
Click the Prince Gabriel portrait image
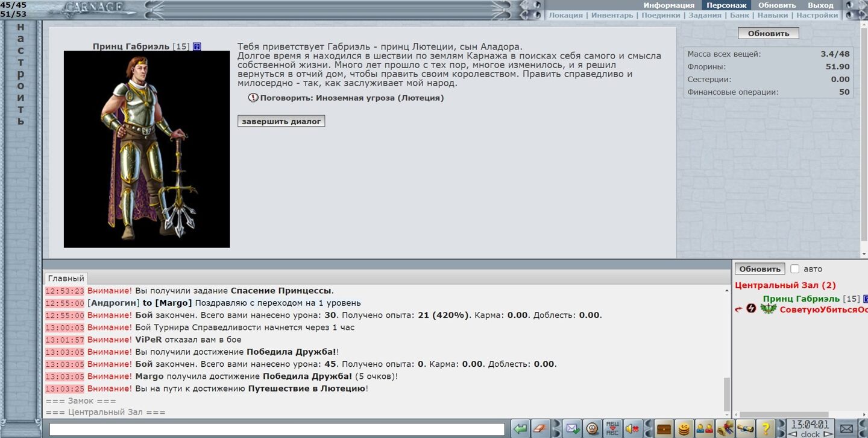coord(147,149)
